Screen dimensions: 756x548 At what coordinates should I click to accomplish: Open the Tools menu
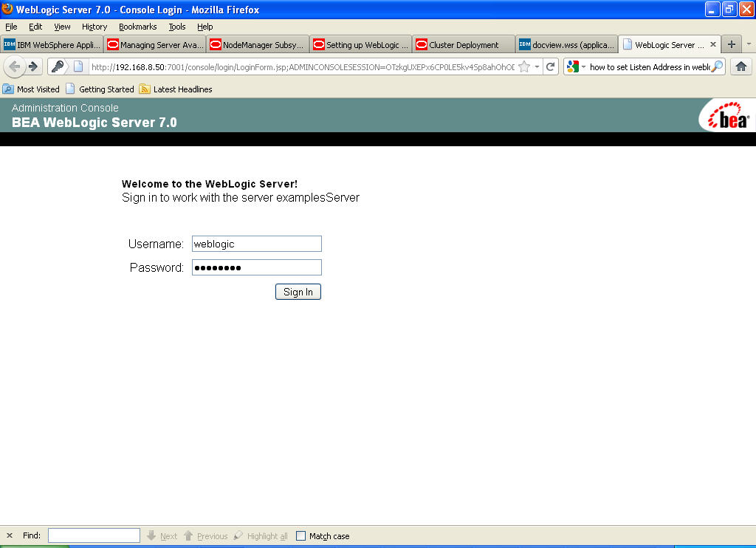coord(177,27)
